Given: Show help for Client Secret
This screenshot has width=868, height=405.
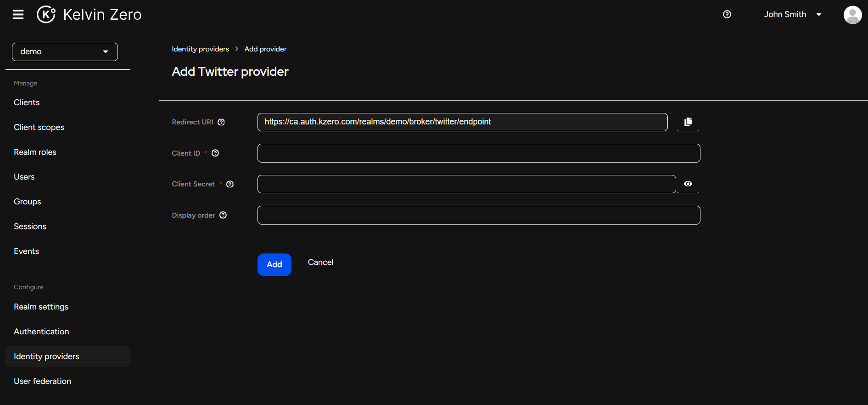Looking at the screenshot, I should click(230, 184).
